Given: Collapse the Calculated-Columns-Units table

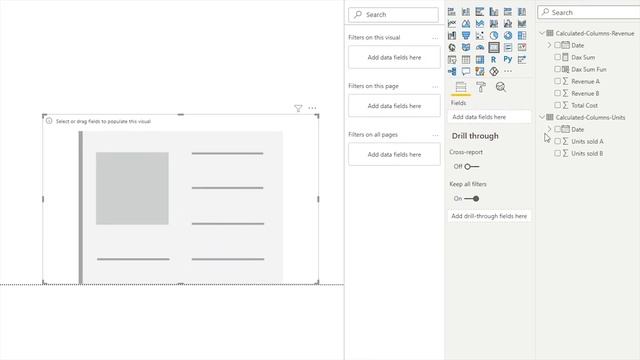Looking at the screenshot, I should pyautogui.click(x=542, y=117).
